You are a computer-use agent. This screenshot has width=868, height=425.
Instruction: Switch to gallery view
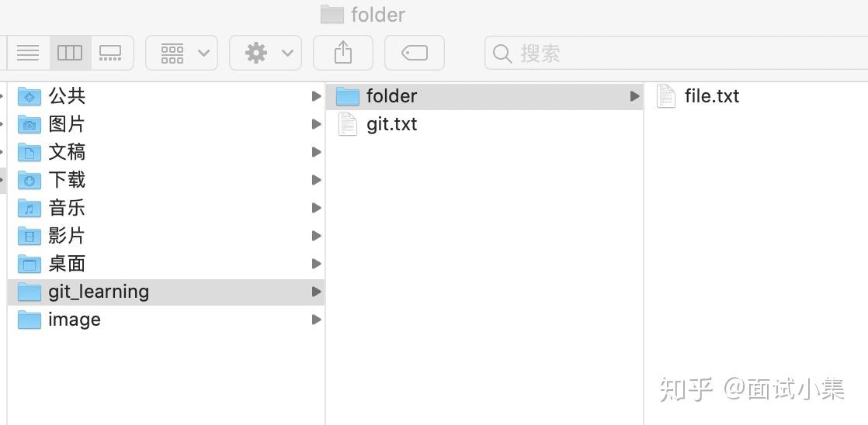(x=111, y=53)
